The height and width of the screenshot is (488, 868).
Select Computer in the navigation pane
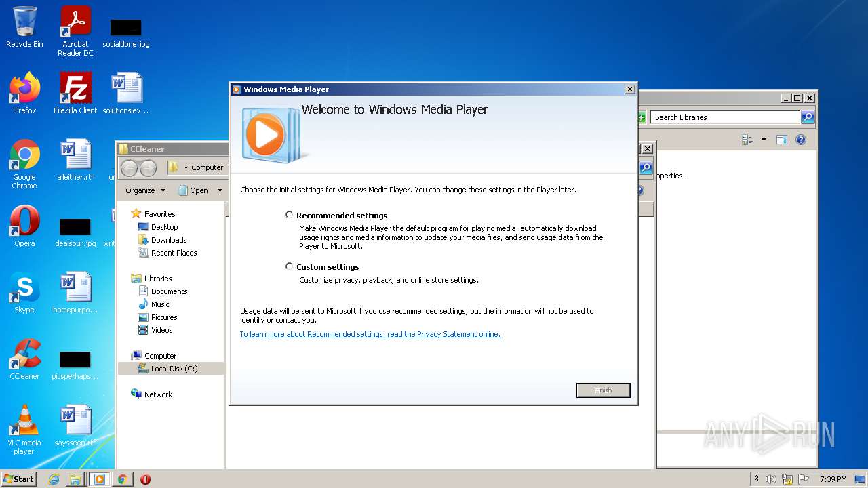click(x=160, y=356)
